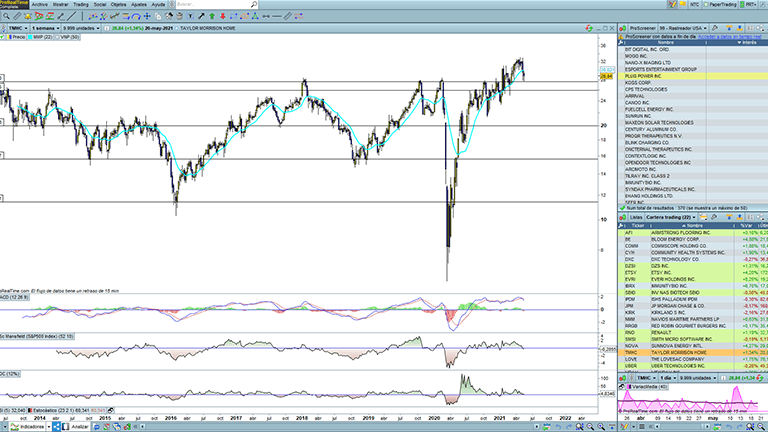Screen dimensions: 768x432
Task: Toggle the Variac/Media (40) indicator legend
Action: [647, 387]
